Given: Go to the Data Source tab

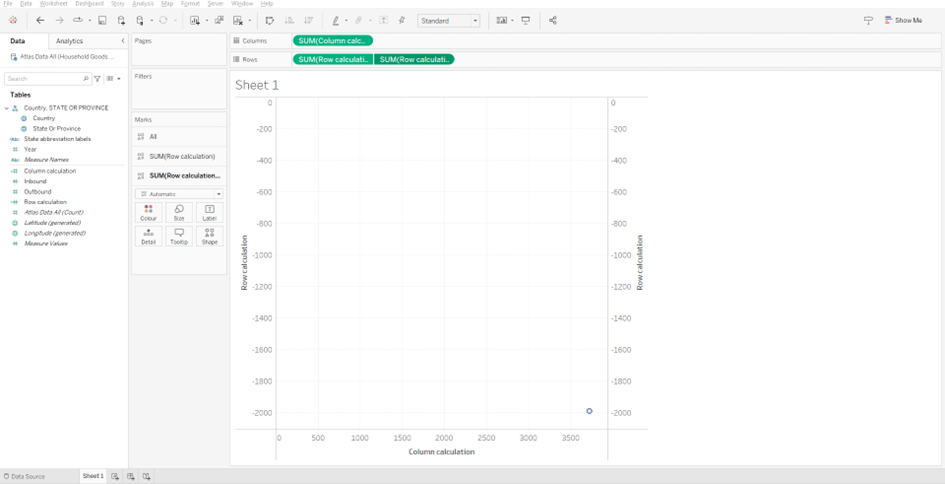Looking at the screenshot, I should point(24,476).
